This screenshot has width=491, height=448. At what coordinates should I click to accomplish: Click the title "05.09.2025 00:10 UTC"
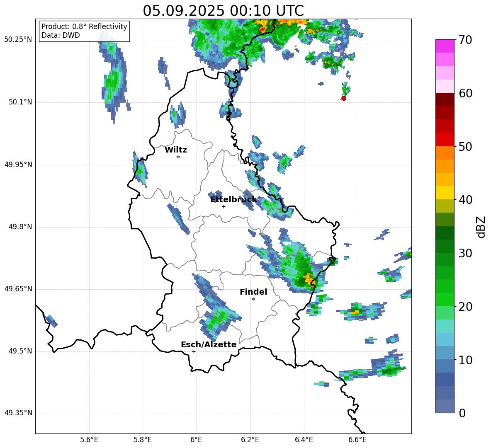pos(223,11)
